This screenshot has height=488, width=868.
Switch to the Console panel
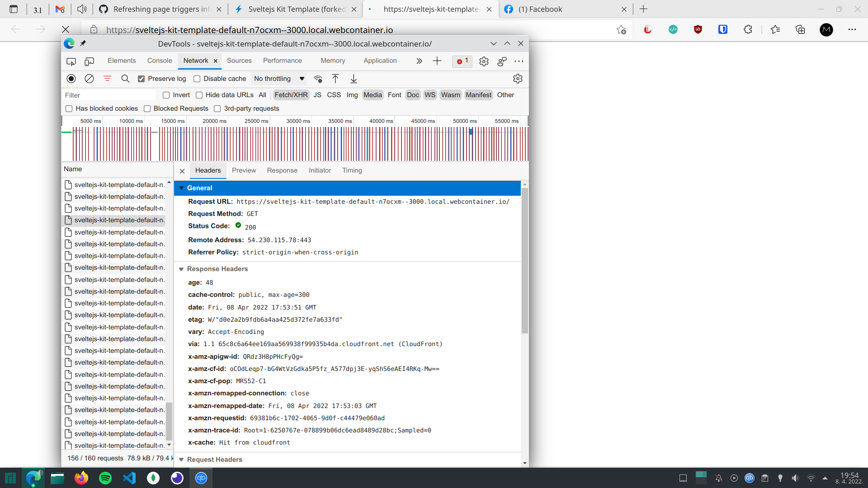[x=159, y=61]
